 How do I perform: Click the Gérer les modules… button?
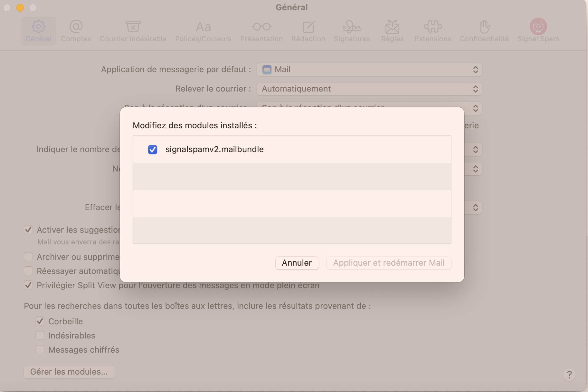tap(69, 372)
